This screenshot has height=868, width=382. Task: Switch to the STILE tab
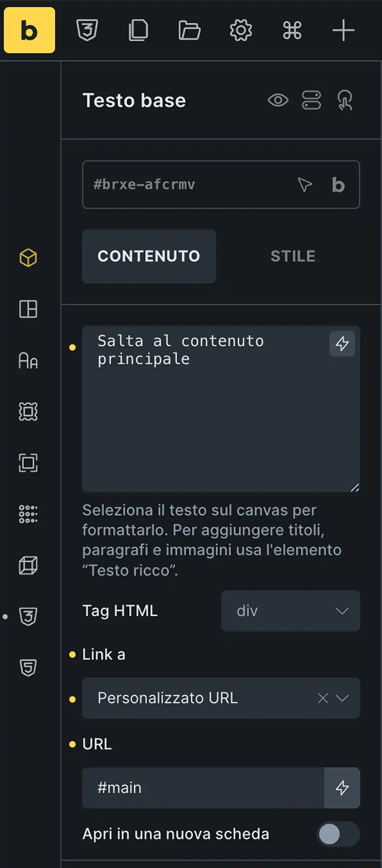click(293, 256)
